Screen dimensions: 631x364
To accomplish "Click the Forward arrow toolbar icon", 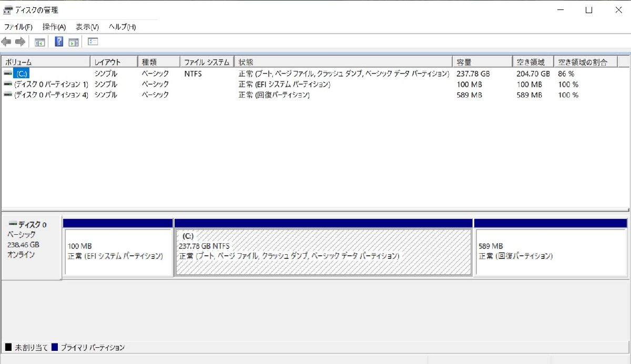I will point(20,41).
